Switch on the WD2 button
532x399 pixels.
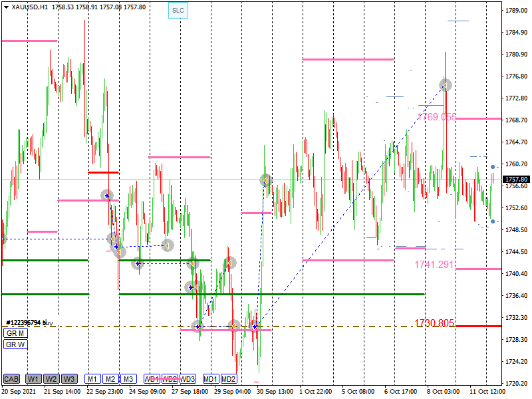[x=170, y=378]
